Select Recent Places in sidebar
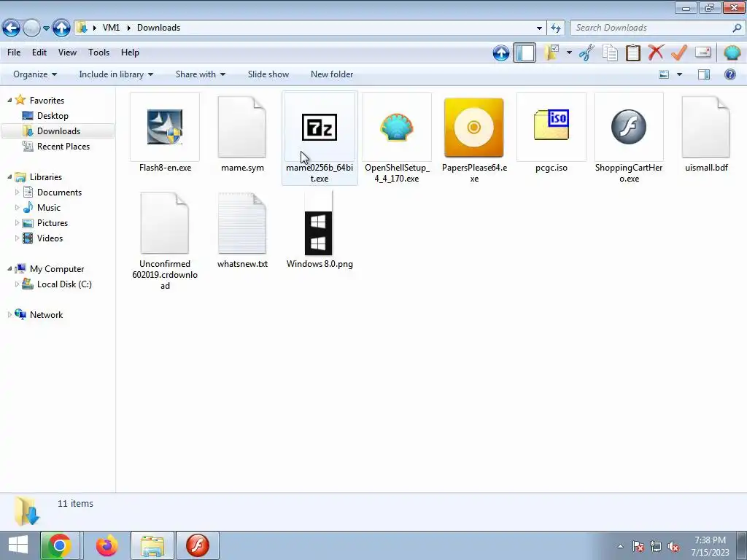Viewport: 747px width, 560px height. [x=63, y=146]
